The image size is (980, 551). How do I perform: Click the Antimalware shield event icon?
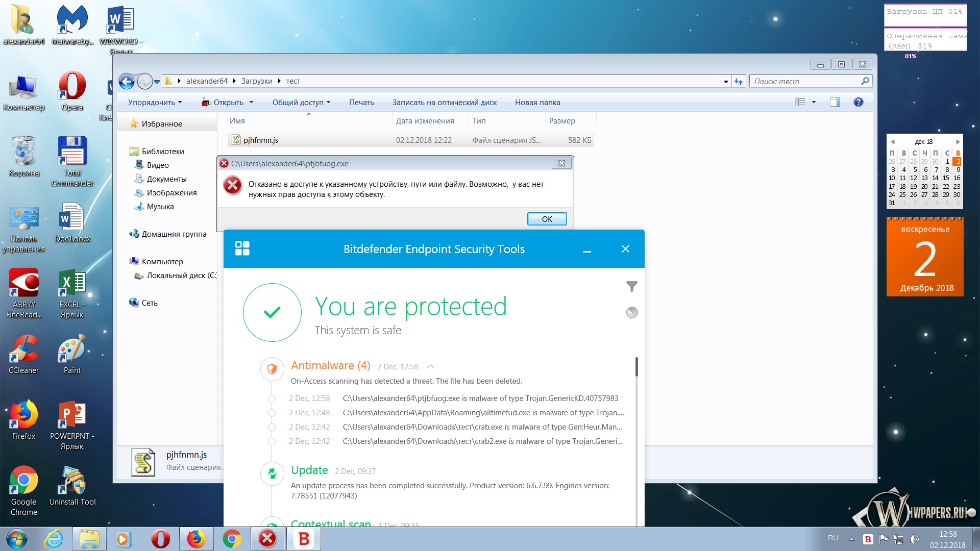pos(272,368)
